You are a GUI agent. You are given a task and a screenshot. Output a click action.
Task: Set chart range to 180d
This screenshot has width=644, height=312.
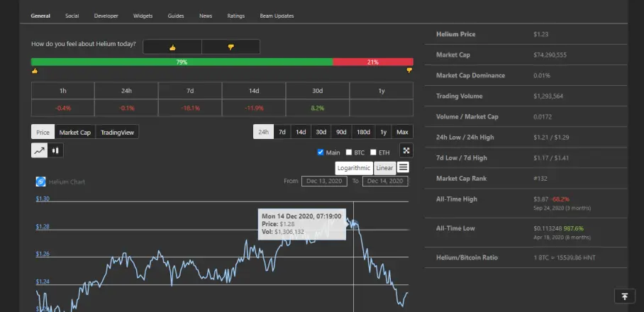click(x=363, y=132)
